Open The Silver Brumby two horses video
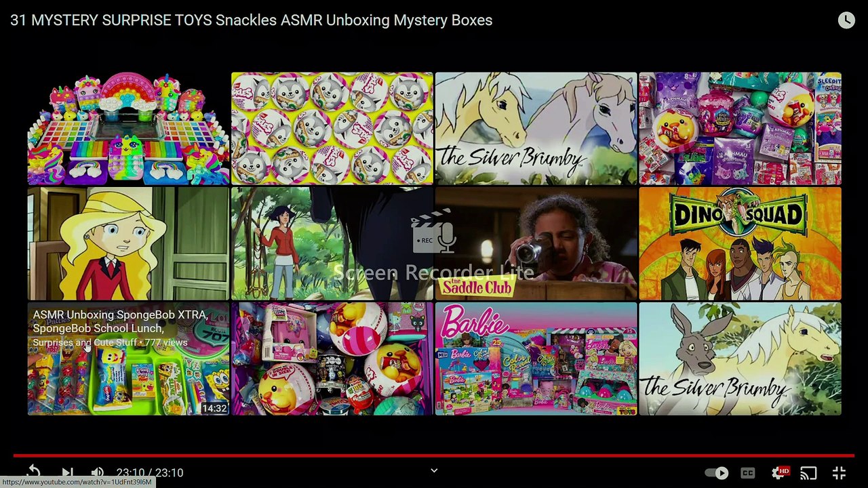Viewport: 868px width, 488px height. pos(536,129)
